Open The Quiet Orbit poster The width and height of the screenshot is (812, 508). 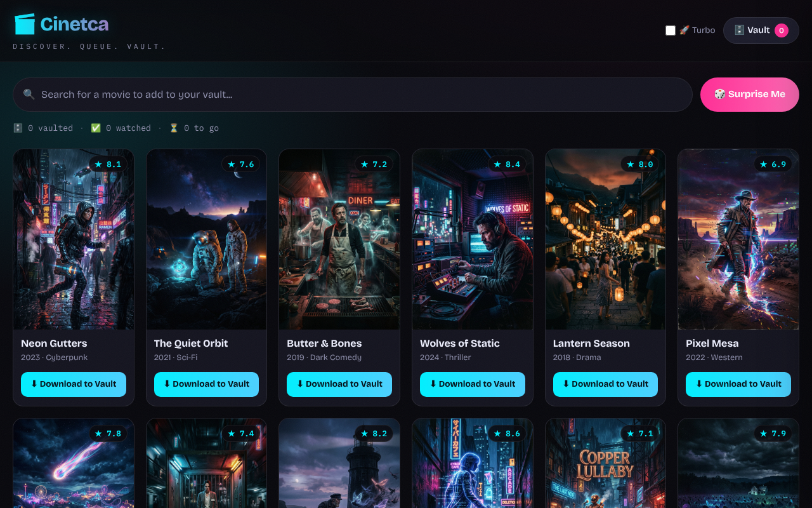[206, 239]
